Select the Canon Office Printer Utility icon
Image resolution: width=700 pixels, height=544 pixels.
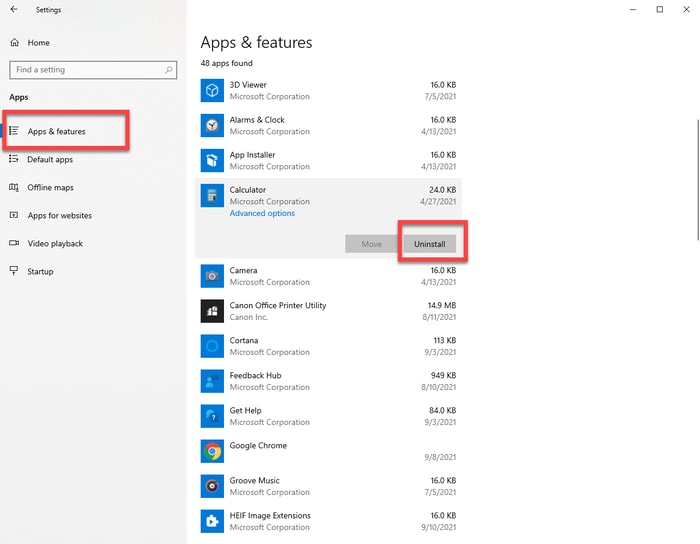click(x=212, y=311)
